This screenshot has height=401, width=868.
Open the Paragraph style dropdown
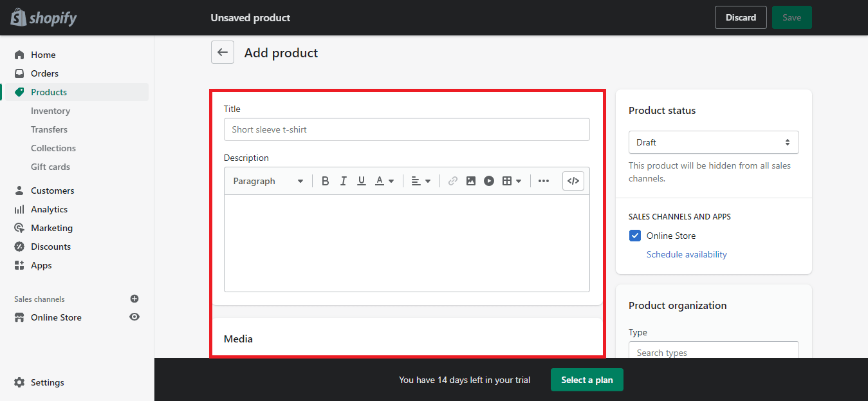(x=268, y=181)
